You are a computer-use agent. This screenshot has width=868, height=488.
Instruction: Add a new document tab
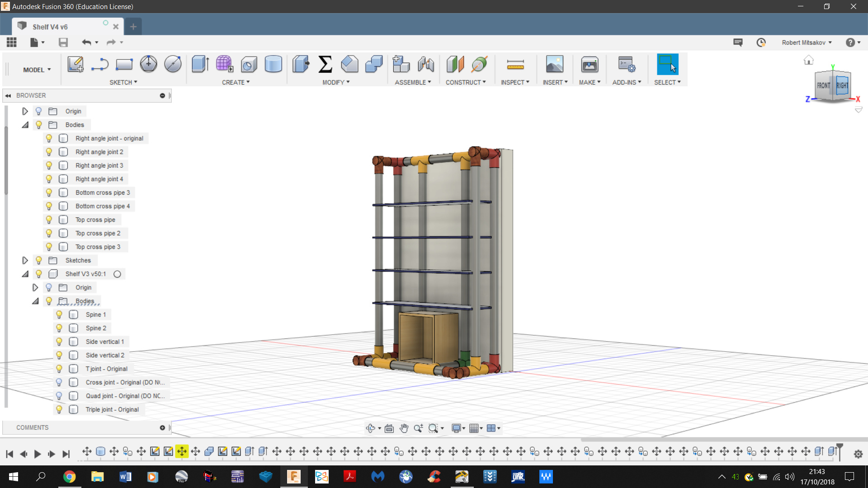point(133,27)
